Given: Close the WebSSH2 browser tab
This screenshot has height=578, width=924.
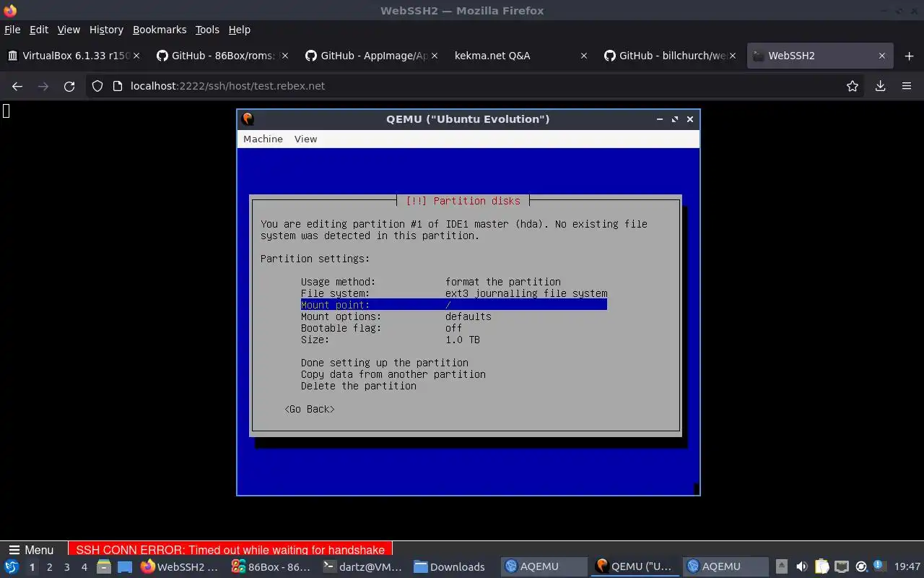Looking at the screenshot, I should click(x=881, y=56).
